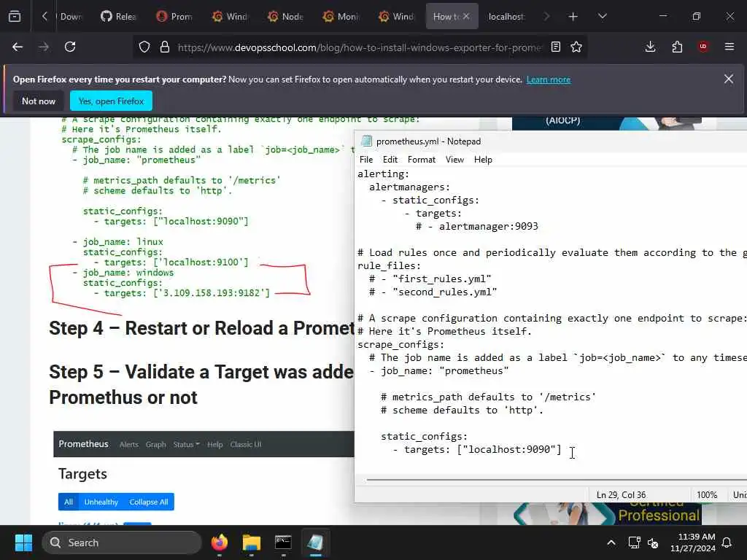
Task: Click Prometheus brand in the page screenshot
Action: 83,444
